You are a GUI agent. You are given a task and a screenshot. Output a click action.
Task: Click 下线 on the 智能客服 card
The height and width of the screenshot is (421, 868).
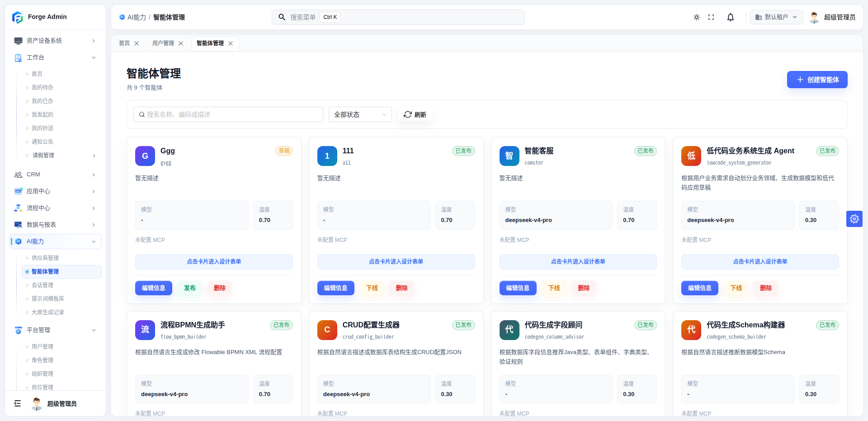pos(554,288)
